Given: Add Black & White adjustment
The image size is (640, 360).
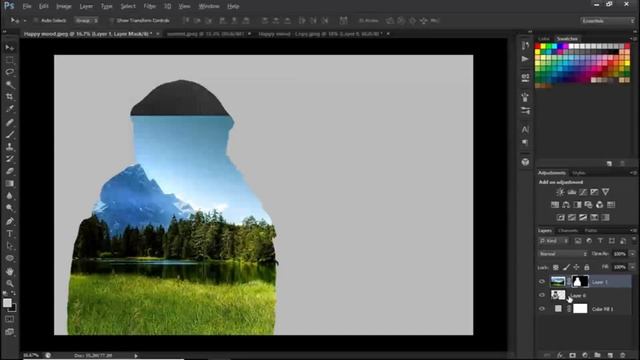Looking at the screenshot, I should [577, 204].
